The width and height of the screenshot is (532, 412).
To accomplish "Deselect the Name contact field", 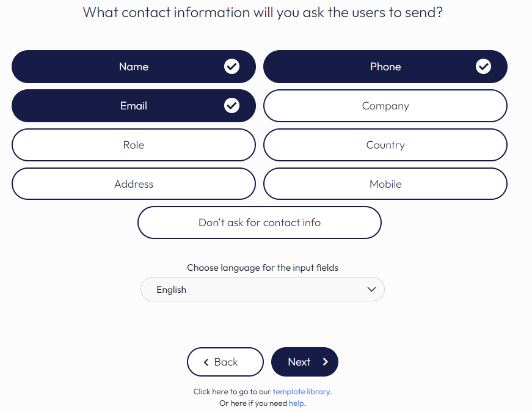I will pos(133,67).
